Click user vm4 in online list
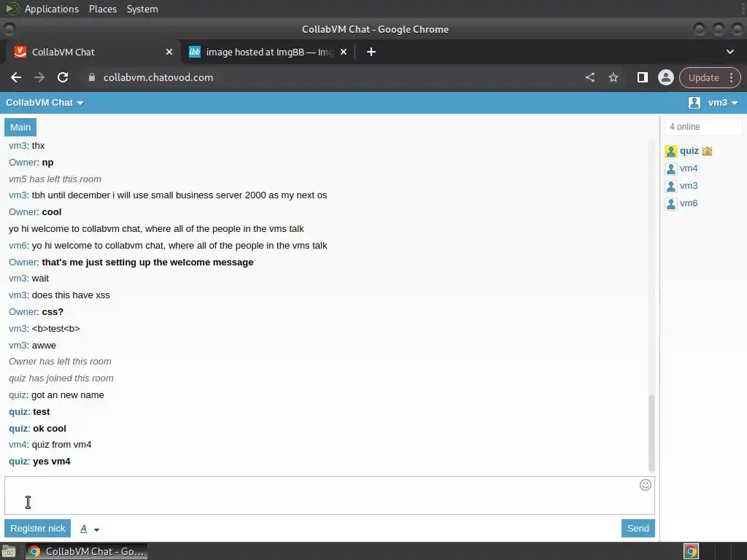This screenshot has height=560, width=747. (689, 168)
